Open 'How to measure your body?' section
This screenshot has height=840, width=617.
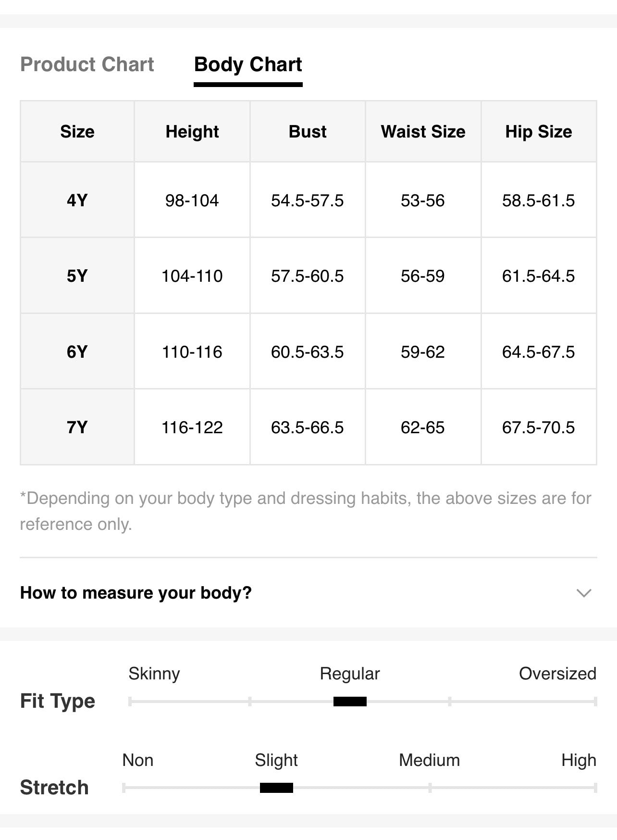click(x=308, y=593)
